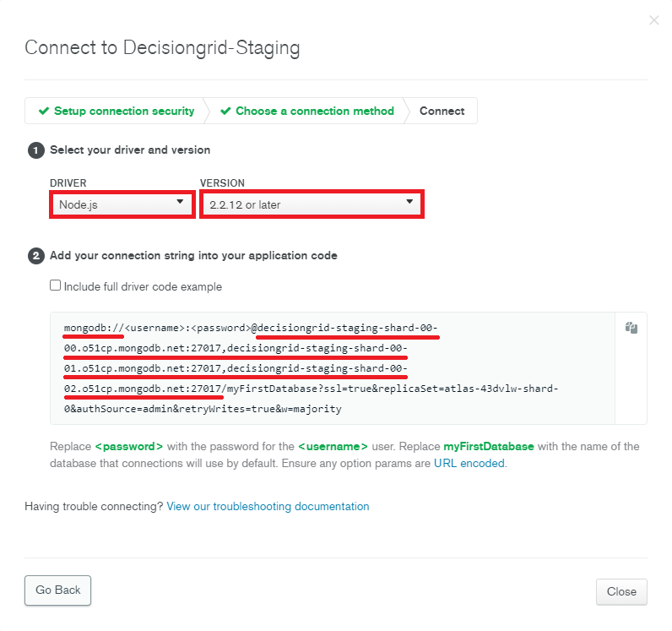This screenshot has width=672, height=631.
Task: Open the Driver dropdown showing Node.js
Action: click(x=122, y=204)
